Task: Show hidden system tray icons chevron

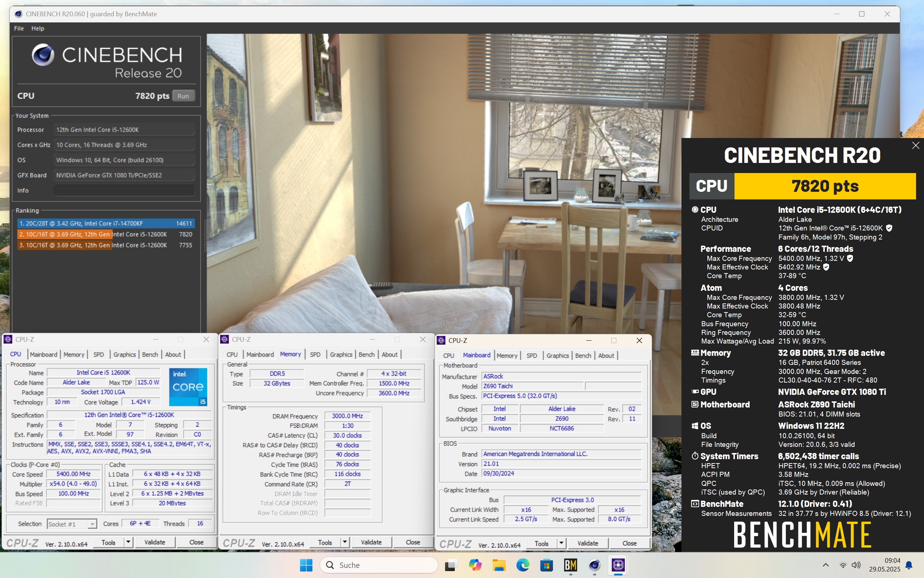Action: (825, 565)
